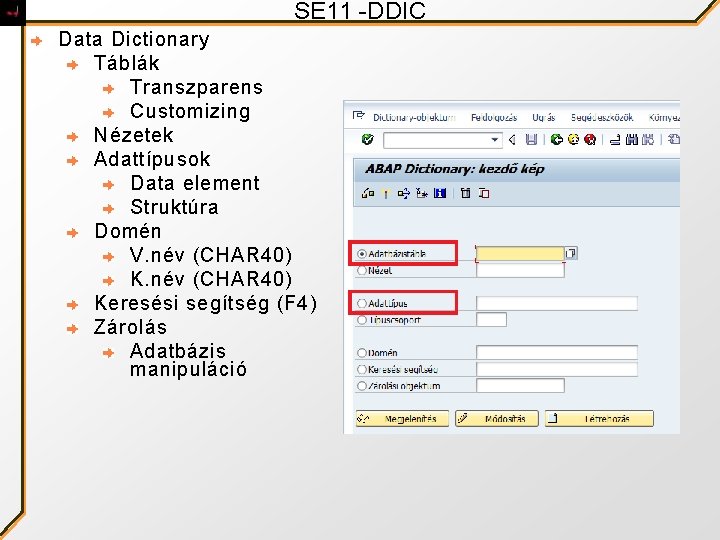Click the 'Transzparens' bullet text

coord(197,87)
